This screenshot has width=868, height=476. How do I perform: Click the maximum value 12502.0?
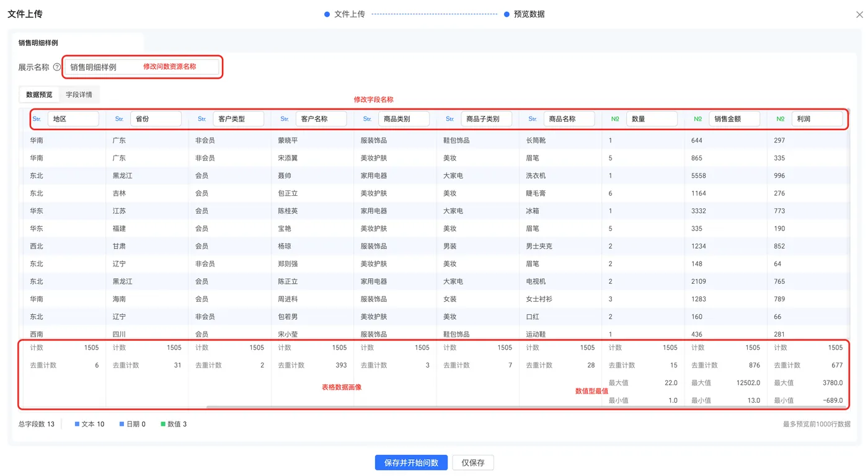pos(748,383)
